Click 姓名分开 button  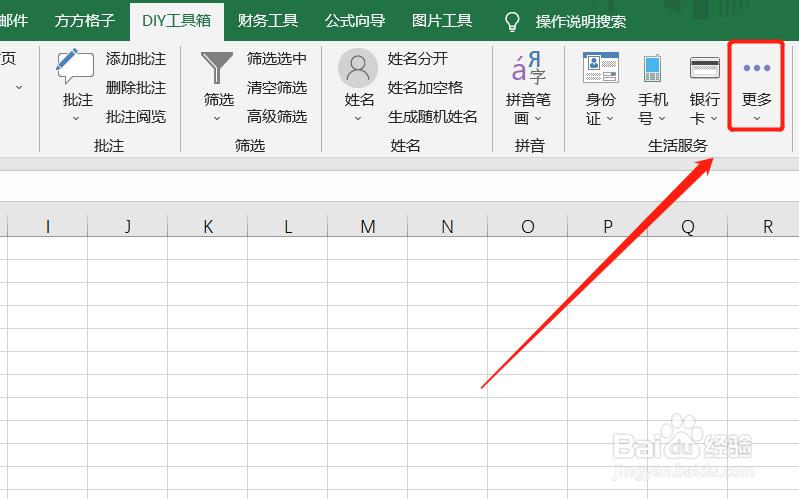417,59
